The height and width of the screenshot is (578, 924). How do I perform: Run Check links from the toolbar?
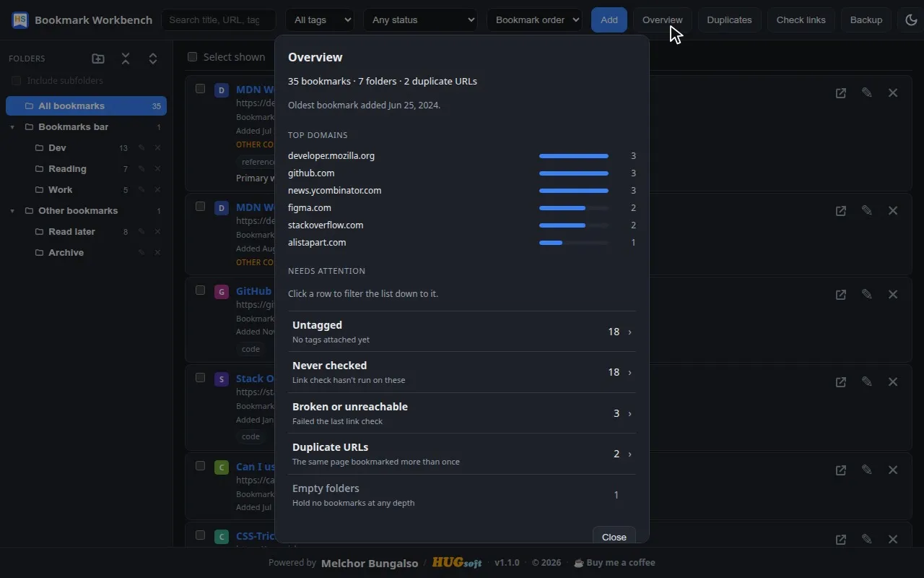tap(801, 20)
